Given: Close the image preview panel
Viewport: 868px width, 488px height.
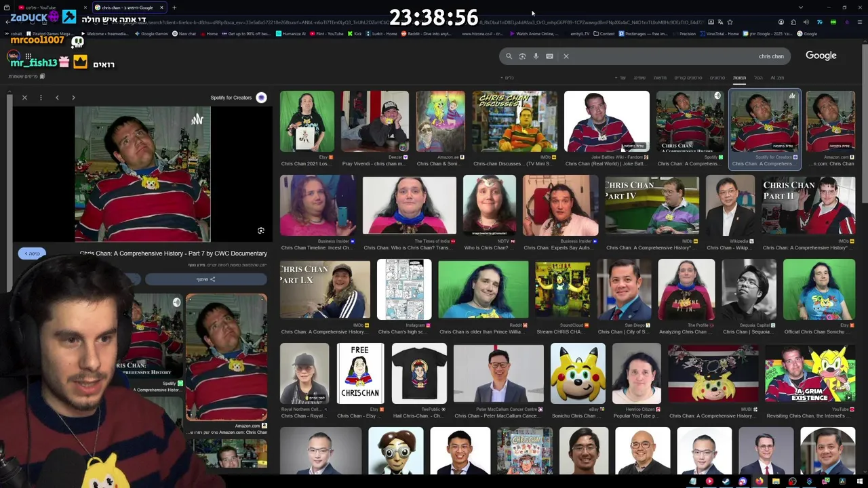Looking at the screenshot, I should point(24,98).
